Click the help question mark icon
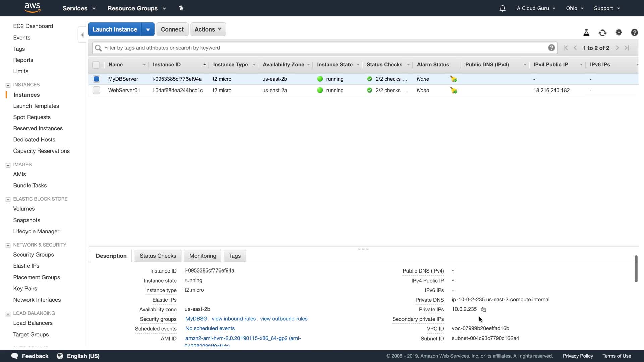 [634, 33]
